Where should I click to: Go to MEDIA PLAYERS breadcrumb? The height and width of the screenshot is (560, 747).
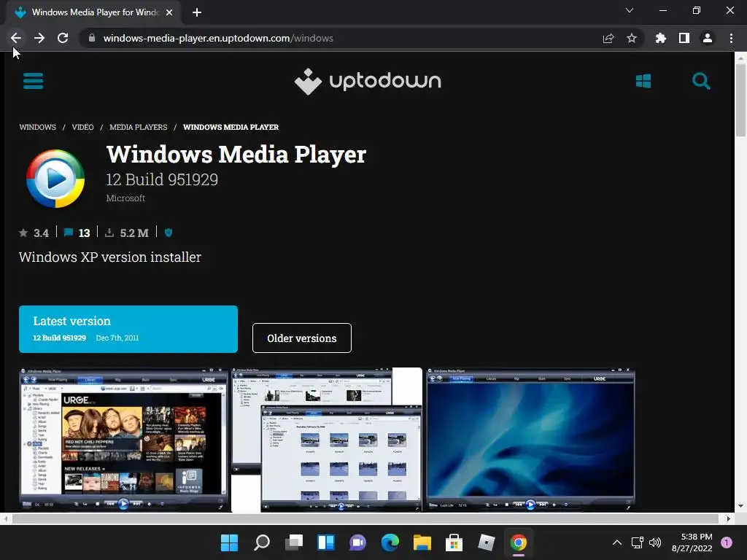(138, 127)
